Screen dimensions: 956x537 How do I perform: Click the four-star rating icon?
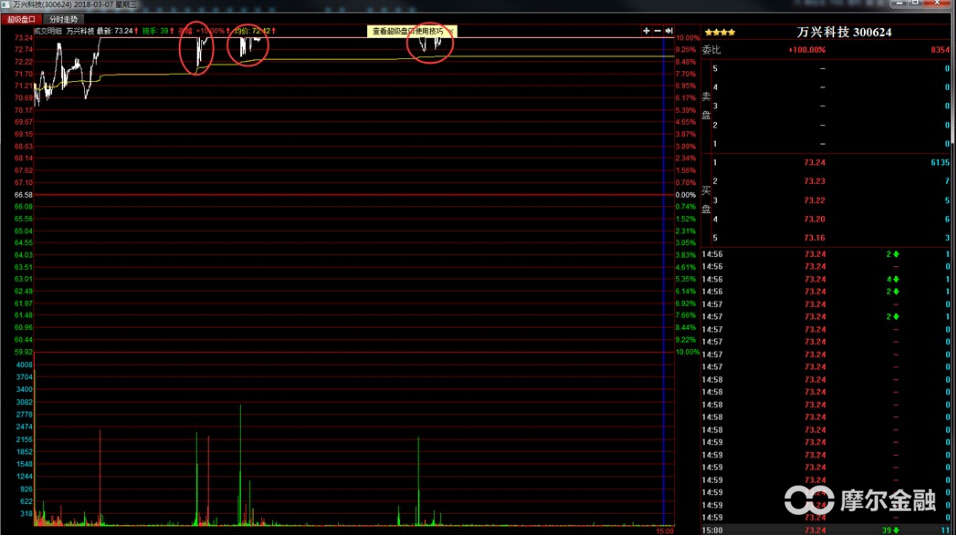click(x=720, y=32)
